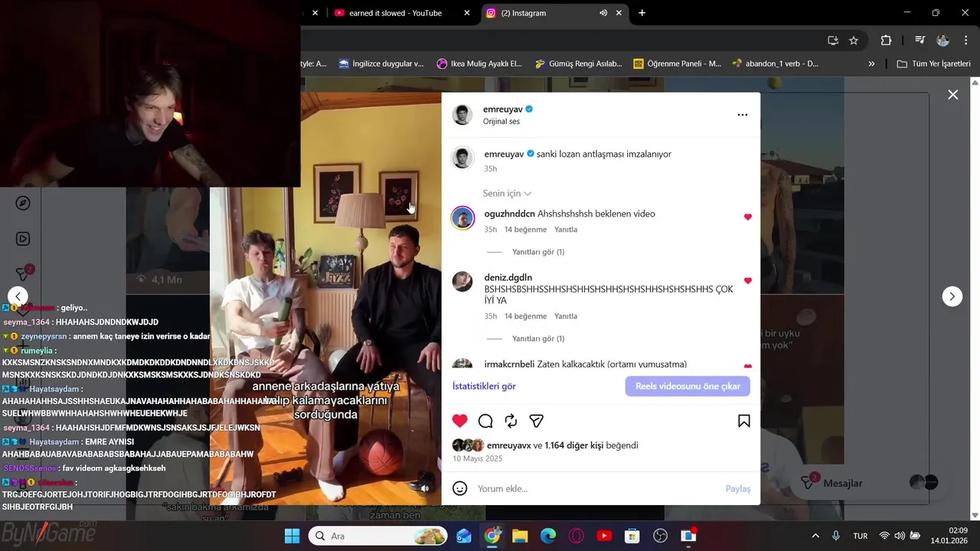Mute the reel video sound
The width and height of the screenshot is (980, 551).
(x=425, y=488)
